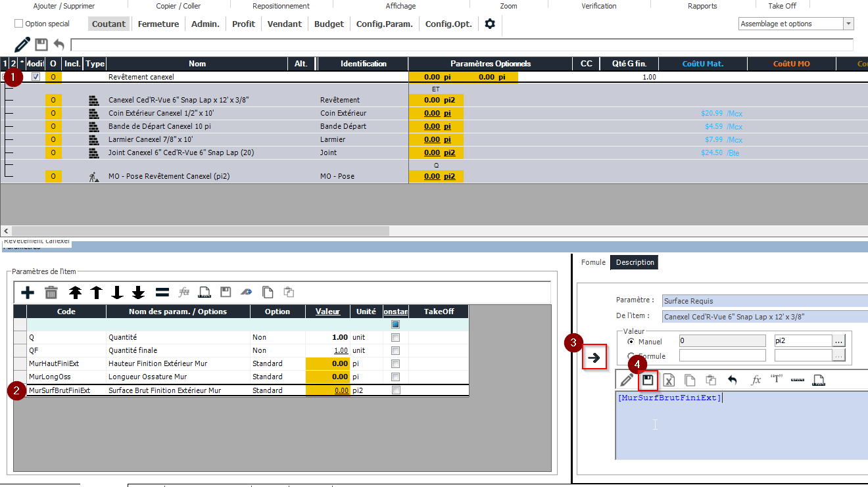This screenshot has width=868, height=487.
Task: Switch to the Description tab
Action: point(635,262)
